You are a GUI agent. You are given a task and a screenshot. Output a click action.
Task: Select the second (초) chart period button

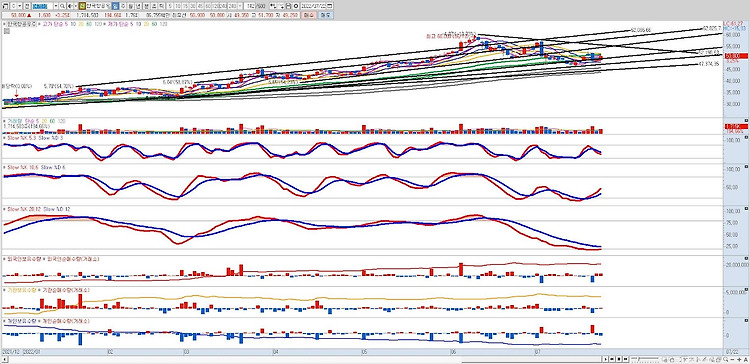[x=154, y=6]
